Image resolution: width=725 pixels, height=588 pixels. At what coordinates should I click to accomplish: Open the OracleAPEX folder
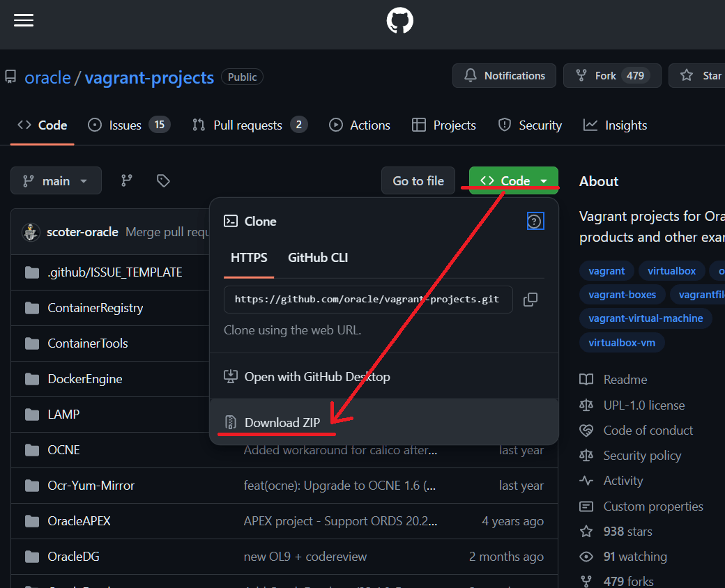pyautogui.click(x=79, y=521)
